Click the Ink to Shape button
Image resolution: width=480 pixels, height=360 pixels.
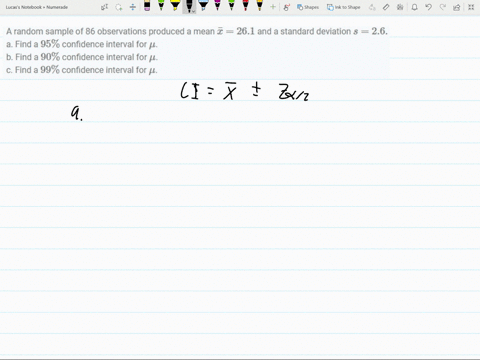(344, 7)
